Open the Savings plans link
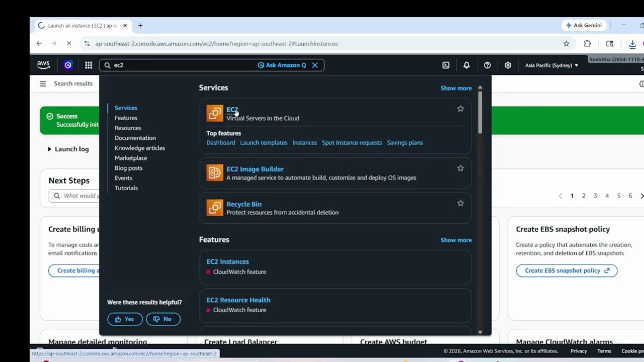The image size is (644, 362). (405, 142)
